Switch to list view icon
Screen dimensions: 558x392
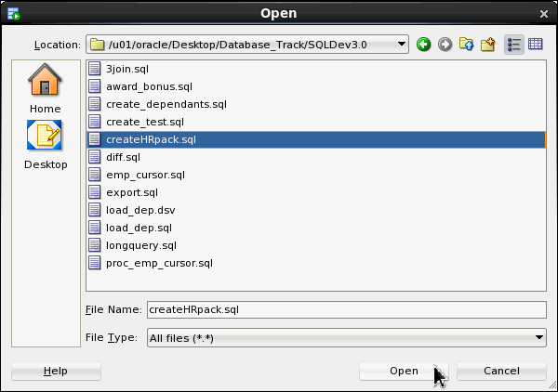[514, 45]
